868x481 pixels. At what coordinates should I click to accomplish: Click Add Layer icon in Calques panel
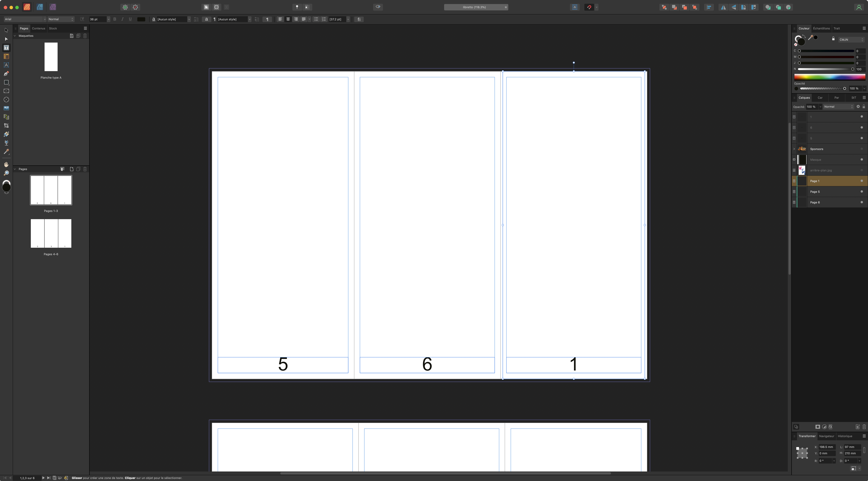point(858,427)
